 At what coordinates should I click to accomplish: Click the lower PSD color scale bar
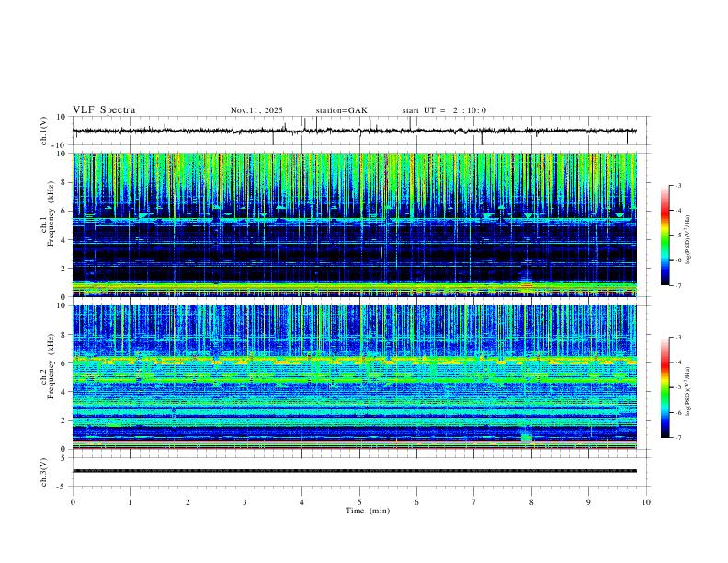point(665,387)
